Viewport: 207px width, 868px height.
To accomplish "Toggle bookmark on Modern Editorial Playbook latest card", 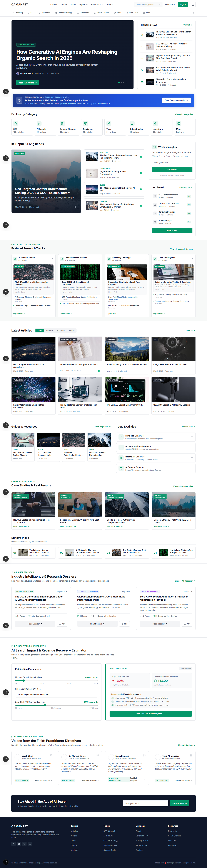I will 99,371.
